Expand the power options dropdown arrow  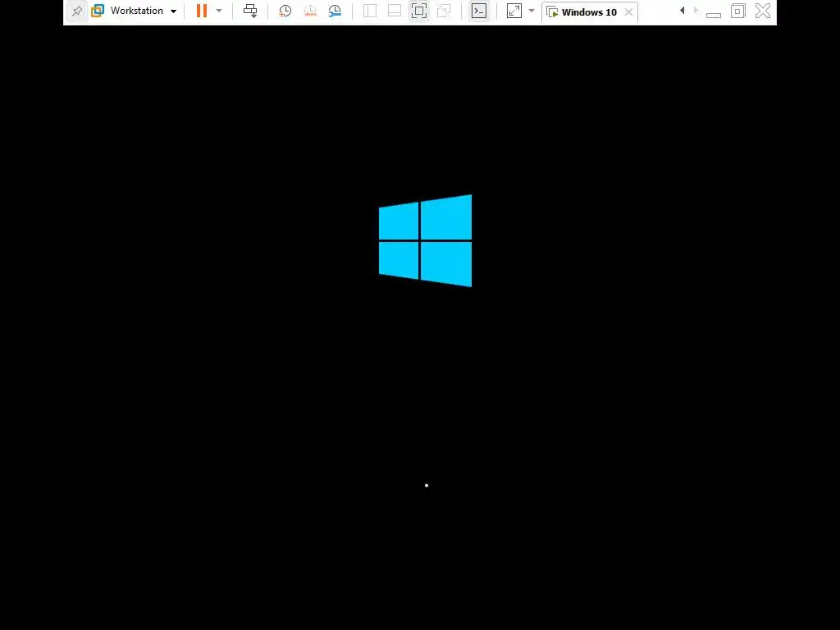(x=219, y=11)
